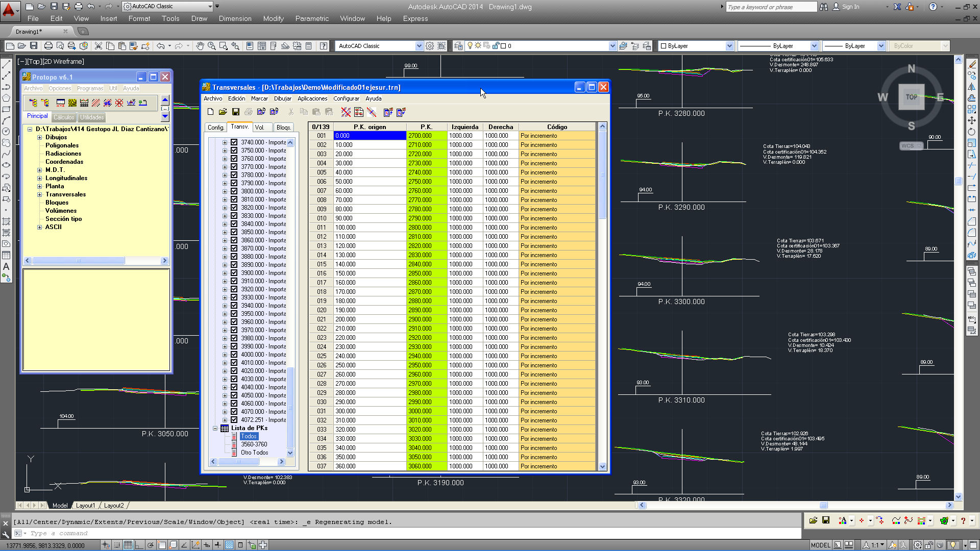This screenshot has height=551, width=980.
Task: Select the Multiline Text A tool
Action: click(6, 266)
